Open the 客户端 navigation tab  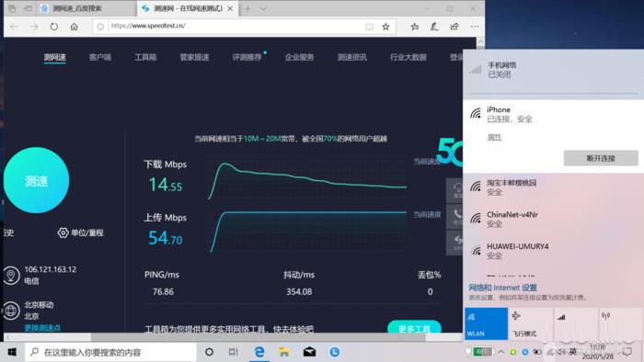point(99,57)
